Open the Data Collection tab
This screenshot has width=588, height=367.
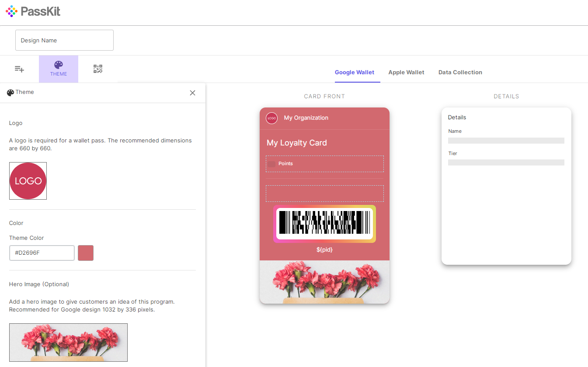pyautogui.click(x=460, y=73)
